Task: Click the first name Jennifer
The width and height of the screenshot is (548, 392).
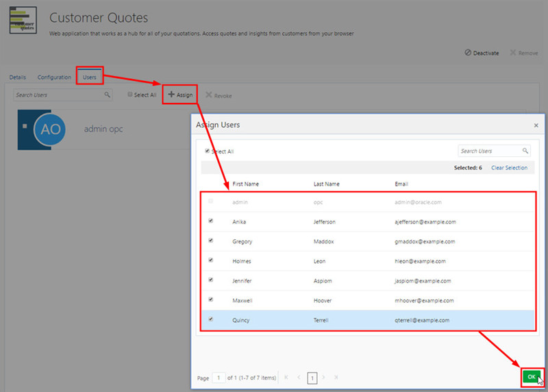Action: click(x=242, y=281)
